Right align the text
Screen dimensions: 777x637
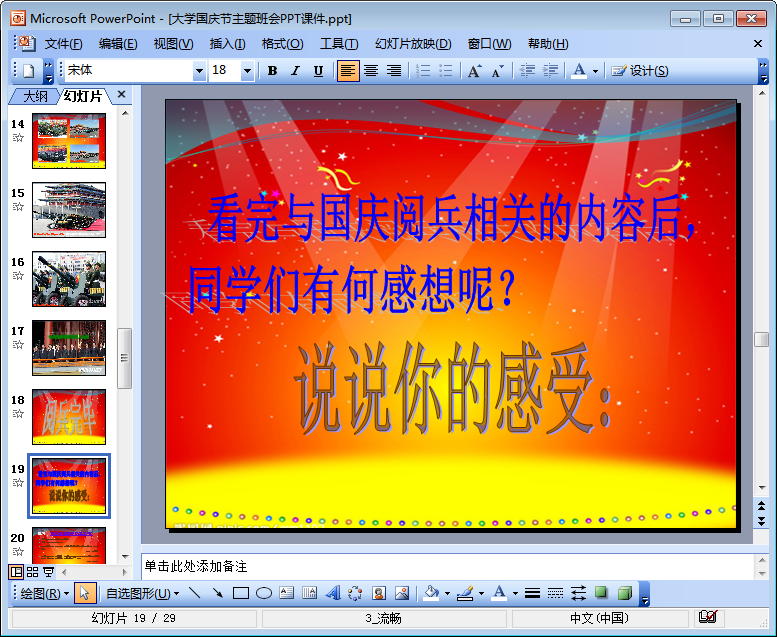(394, 71)
